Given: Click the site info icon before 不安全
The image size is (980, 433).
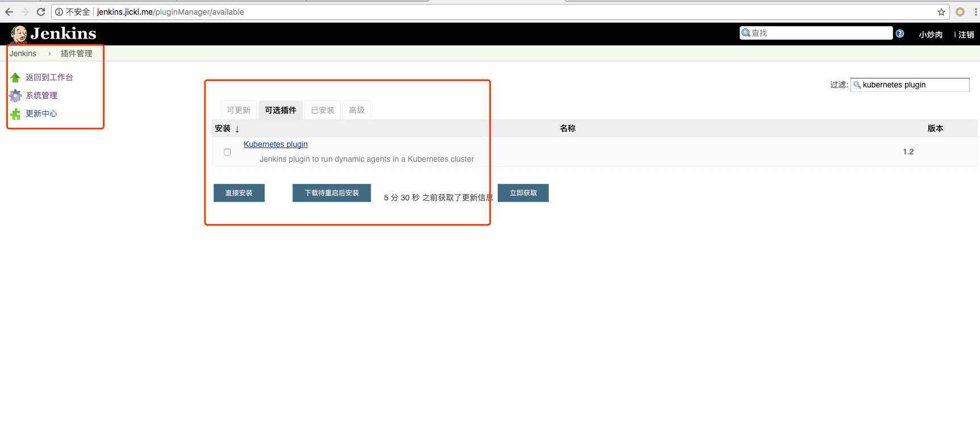Looking at the screenshot, I should (59, 12).
